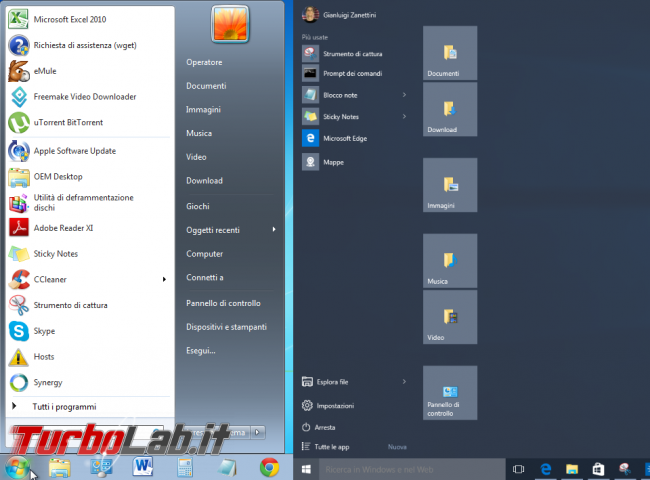
Task: Open the calculator on the taskbar
Action: click(185, 468)
